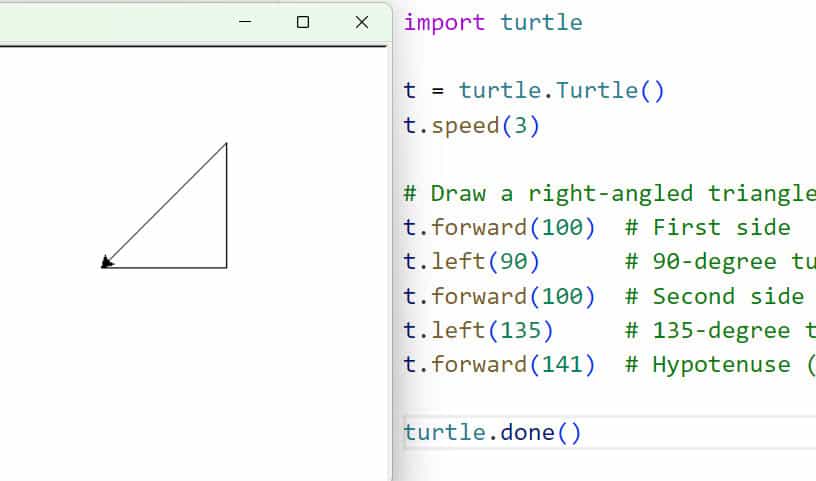Place cursor in the t.left(135) statement

[478, 330]
